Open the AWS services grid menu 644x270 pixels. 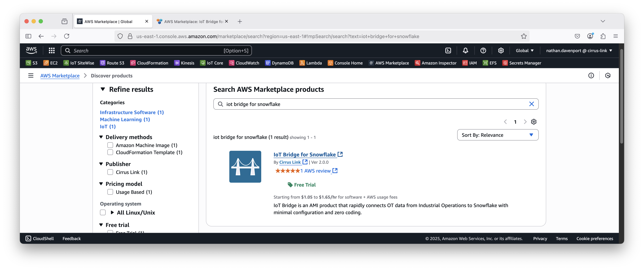coord(52,50)
